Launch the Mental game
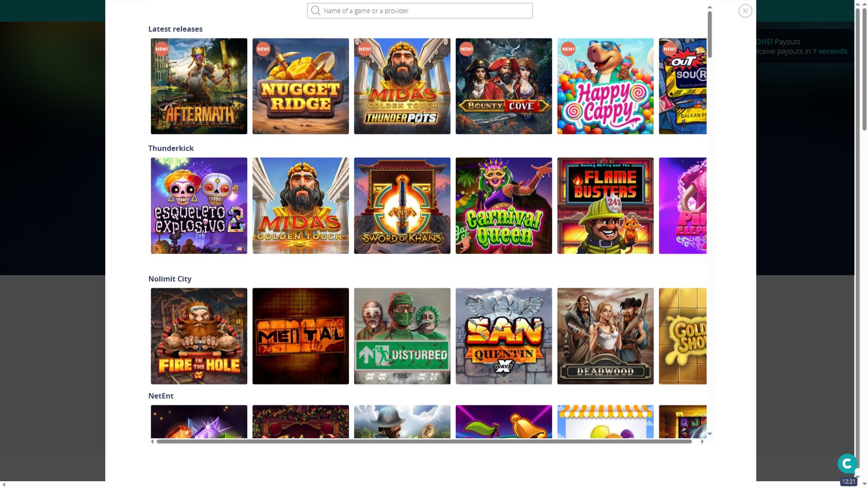The height and width of the screenshot is (488, 868). [x=301, y=336]
